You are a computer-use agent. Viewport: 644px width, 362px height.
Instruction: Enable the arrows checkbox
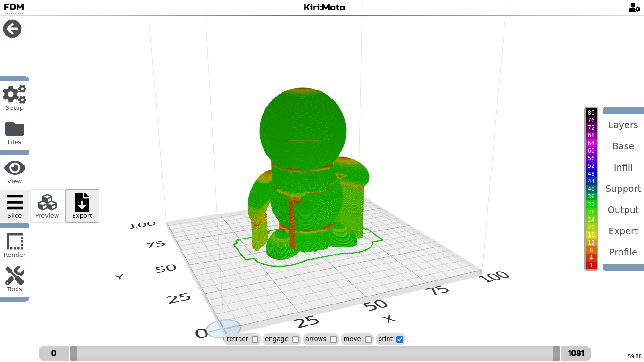(x=333, y=339)
